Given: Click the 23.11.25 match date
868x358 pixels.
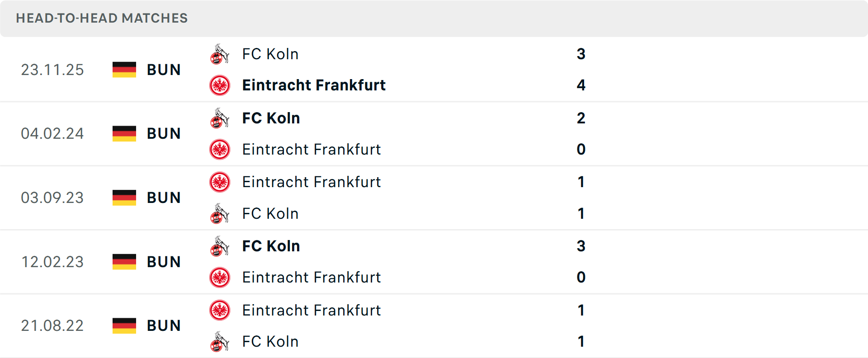Looking at the screenshot, I should pos(52,70).
